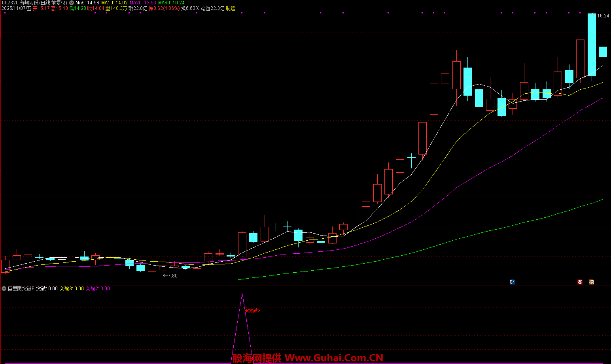
Task: Select the yellow MA10 legend label
Action: click(x=114, y=3)
